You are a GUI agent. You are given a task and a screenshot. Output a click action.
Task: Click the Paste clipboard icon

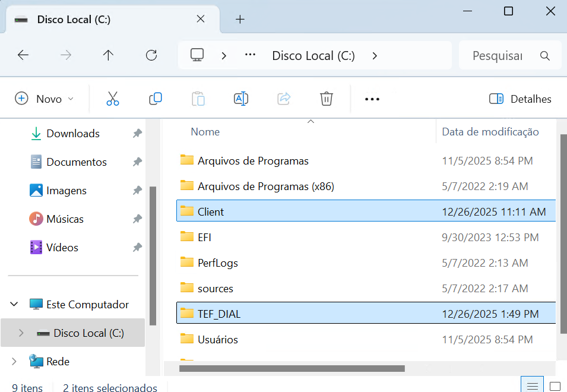pyautogui.click(x=198, y=99)
